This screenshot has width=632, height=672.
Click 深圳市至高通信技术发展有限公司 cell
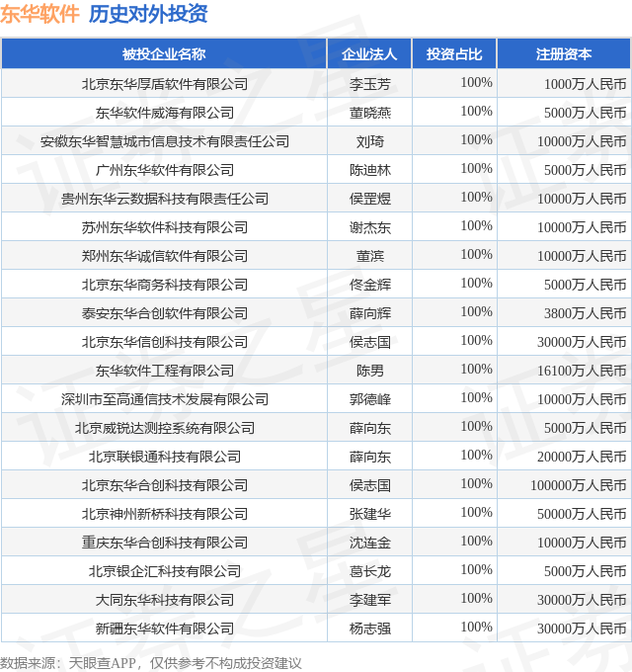pyautogui.click(x=165, y=399)
